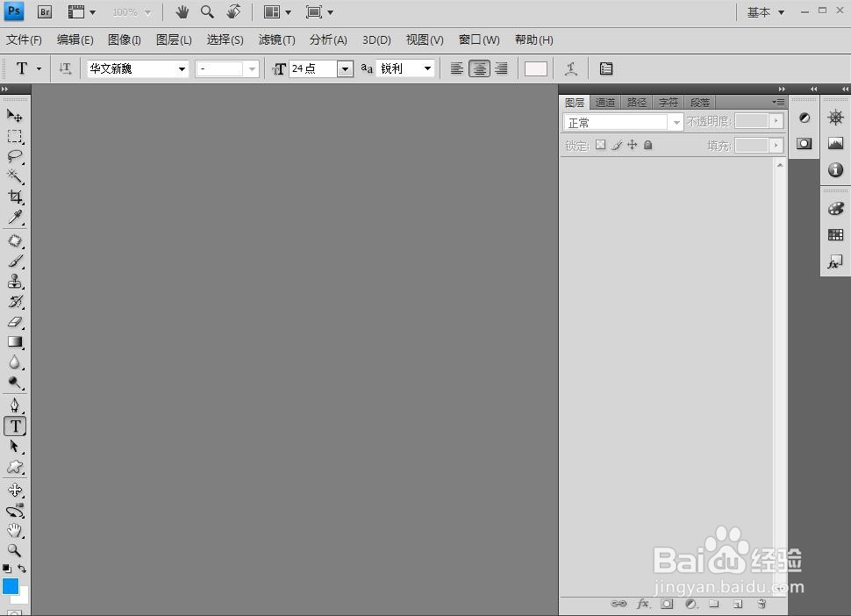851x616 pixels.
Task: Toggle the character and paragraph panels
Action: click(606, 68)
